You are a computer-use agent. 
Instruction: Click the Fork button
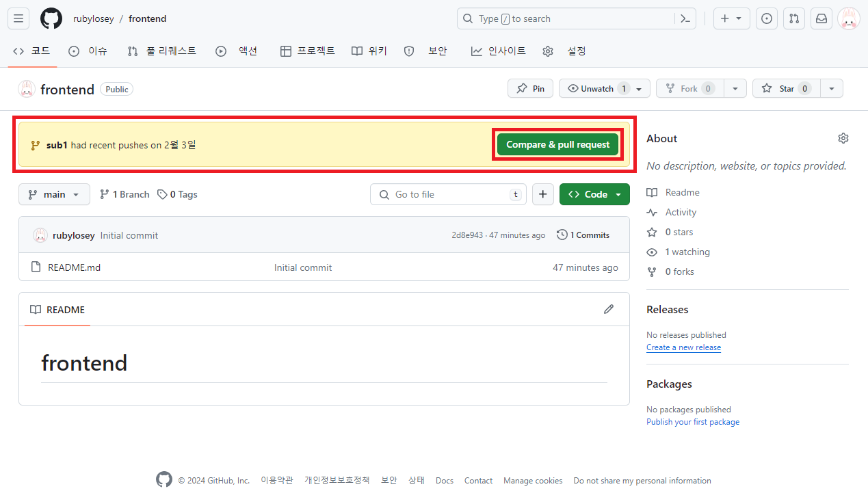[x=690, y=89]
